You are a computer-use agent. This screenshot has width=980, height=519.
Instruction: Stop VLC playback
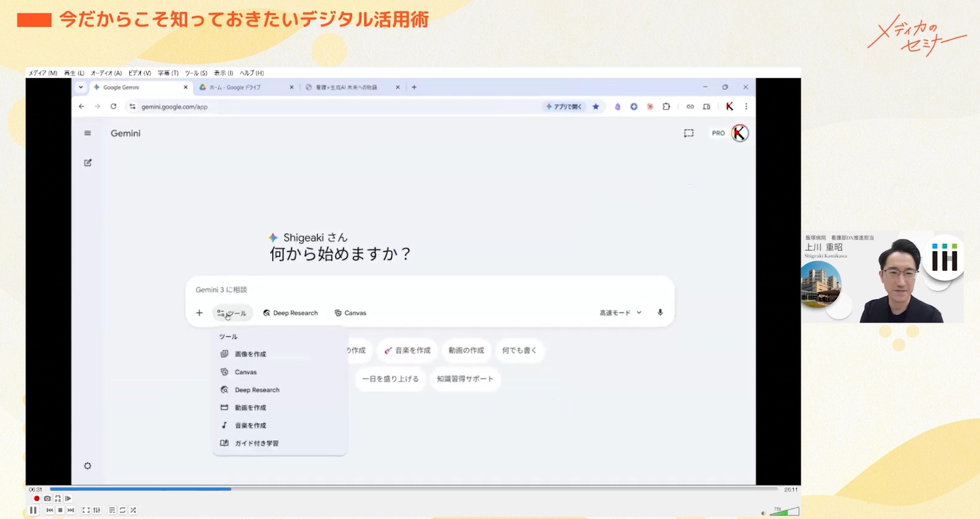[x=60, y=510]
